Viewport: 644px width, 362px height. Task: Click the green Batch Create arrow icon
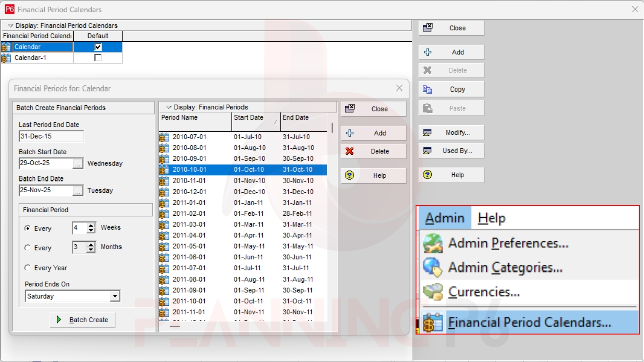(x=59, y=320)
